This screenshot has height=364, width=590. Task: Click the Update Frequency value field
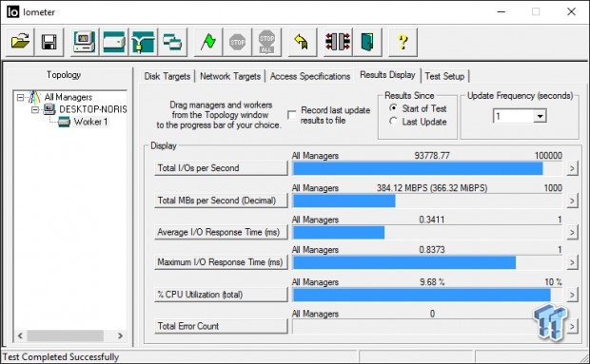pyautogui.click(x=514, y=116)
